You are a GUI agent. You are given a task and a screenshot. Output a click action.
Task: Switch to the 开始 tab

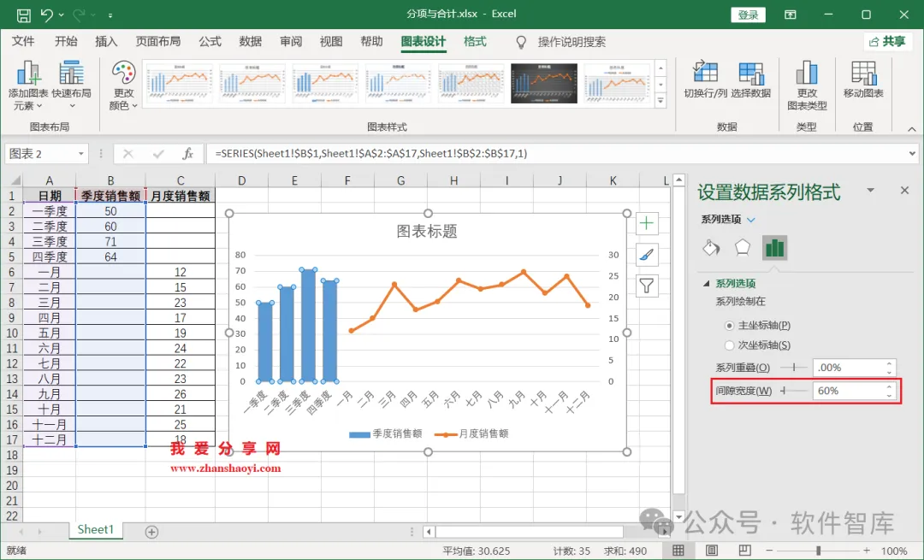(66, 41)
